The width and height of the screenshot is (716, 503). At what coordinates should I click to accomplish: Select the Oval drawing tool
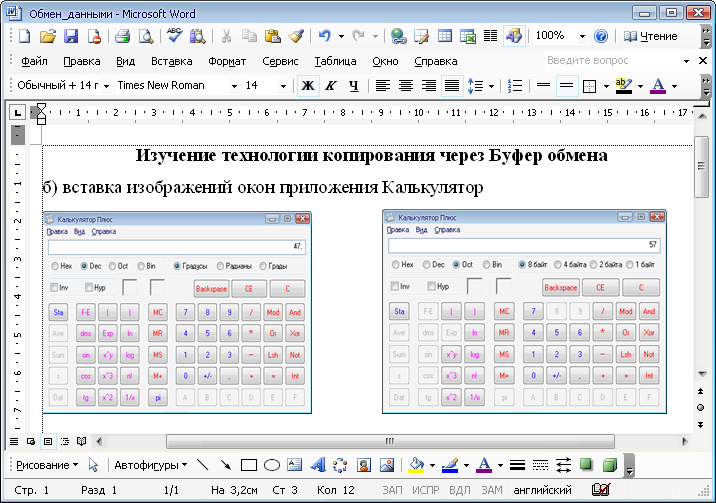coord(272,465)
